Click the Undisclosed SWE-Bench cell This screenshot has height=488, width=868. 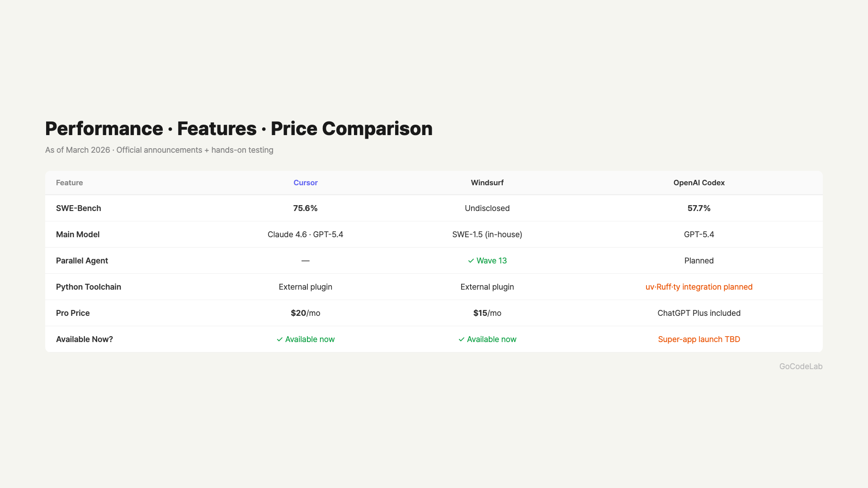click(487, 208)
